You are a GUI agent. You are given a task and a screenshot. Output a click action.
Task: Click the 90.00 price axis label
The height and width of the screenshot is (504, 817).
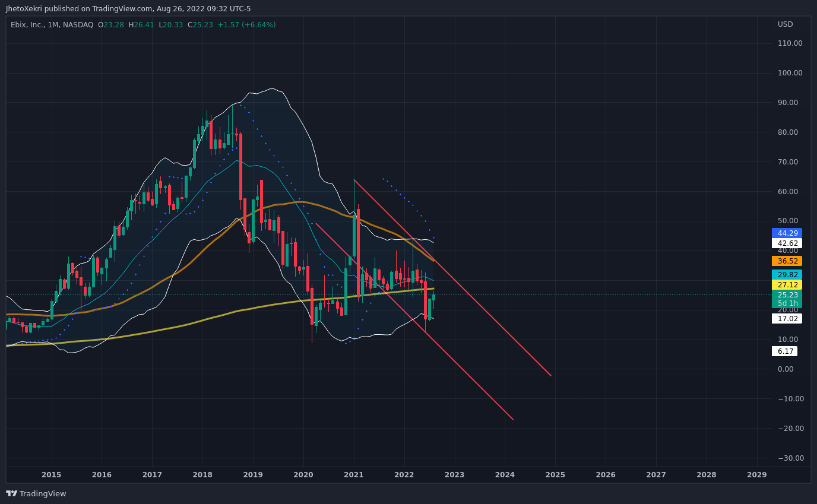(787, 103)
